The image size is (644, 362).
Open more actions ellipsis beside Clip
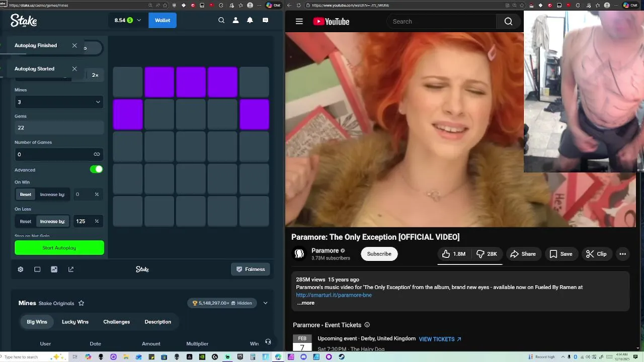pyautogui.click(x=622, y=254)
